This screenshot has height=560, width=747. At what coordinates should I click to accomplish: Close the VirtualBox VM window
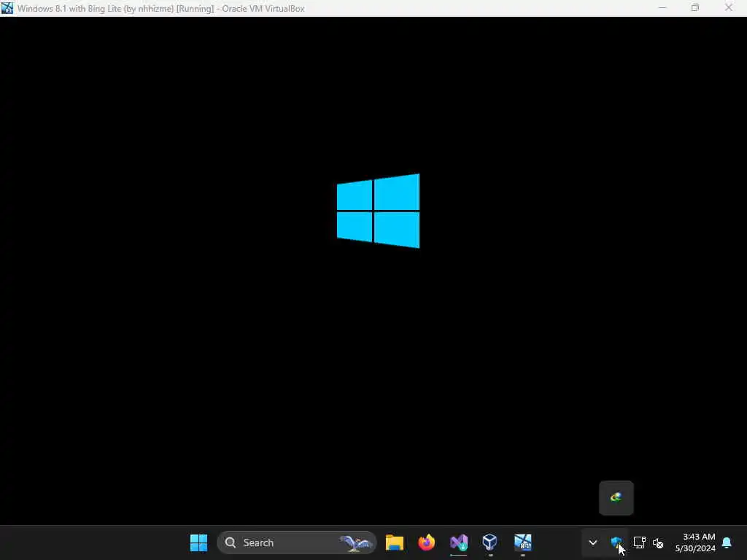729,8
